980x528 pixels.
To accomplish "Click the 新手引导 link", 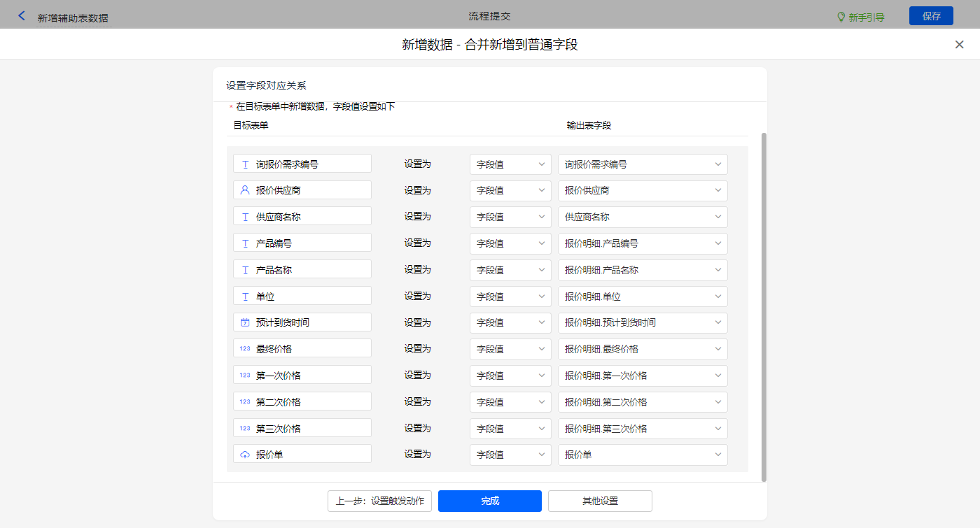I will click(x=866, y=17).
